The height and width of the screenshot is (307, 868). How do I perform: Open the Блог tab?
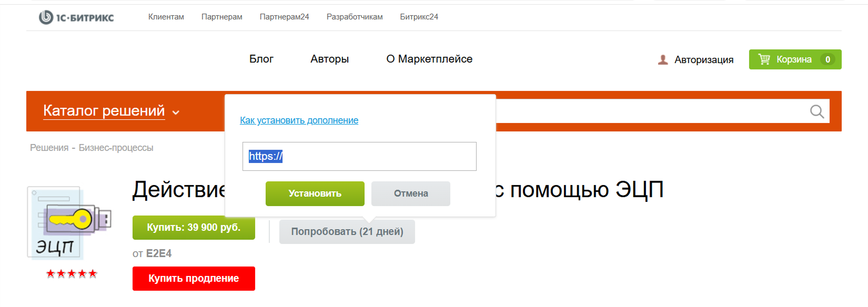tap(261, 59)
